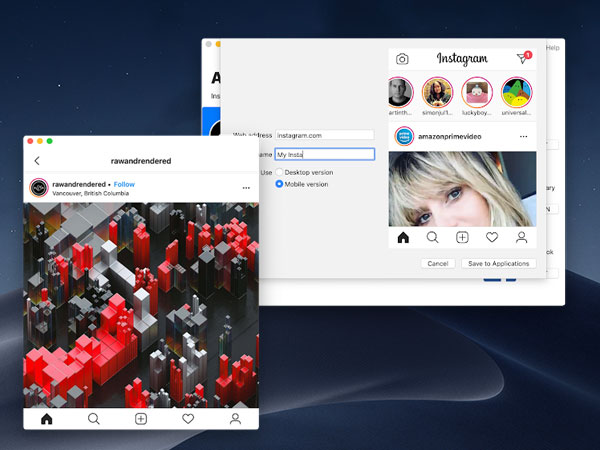
Task: Open Help in the background window
Action: pyautogui.click(x=553, y=47)
